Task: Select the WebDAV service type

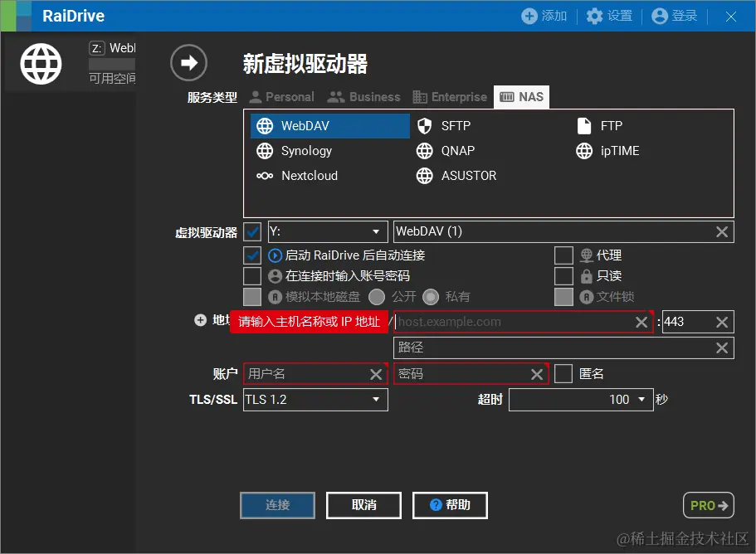Action: click(x=330, y=126)
